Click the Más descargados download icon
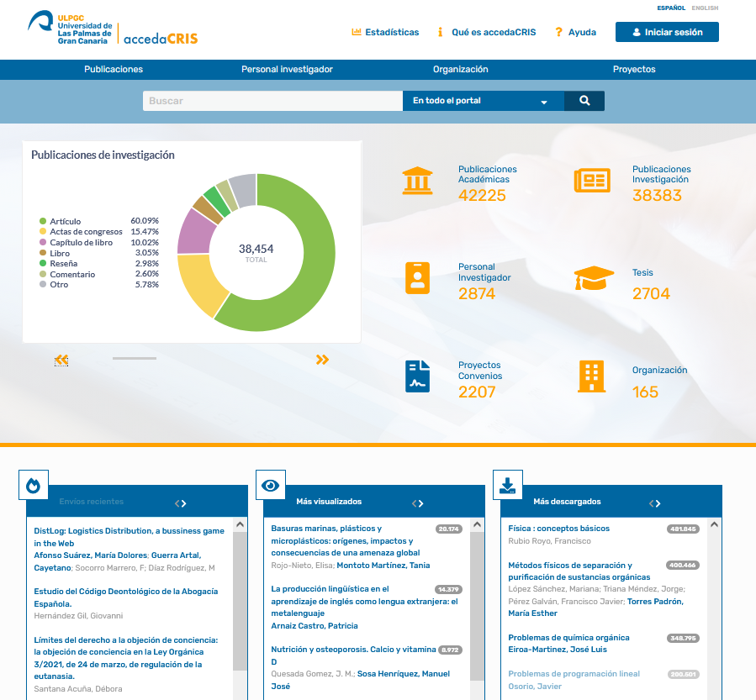The width and height of the screenshot is (756, 700). [507, 485]
